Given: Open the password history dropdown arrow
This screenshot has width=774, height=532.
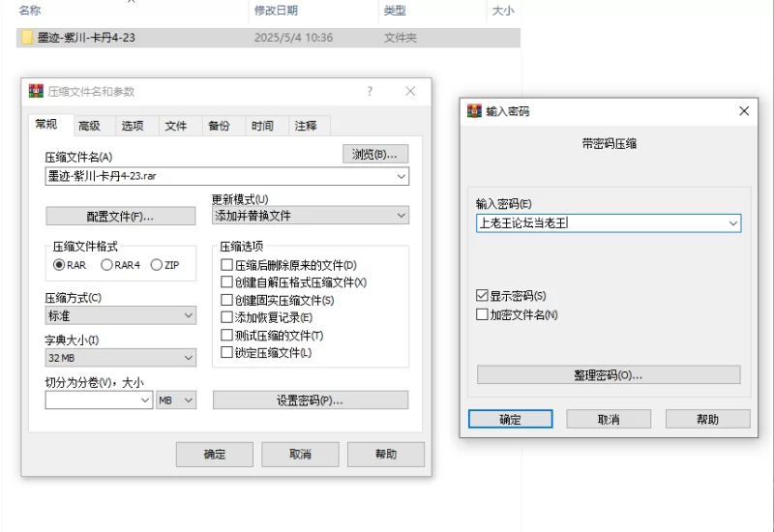Looking at the screenshot, I should coord(732,223).
